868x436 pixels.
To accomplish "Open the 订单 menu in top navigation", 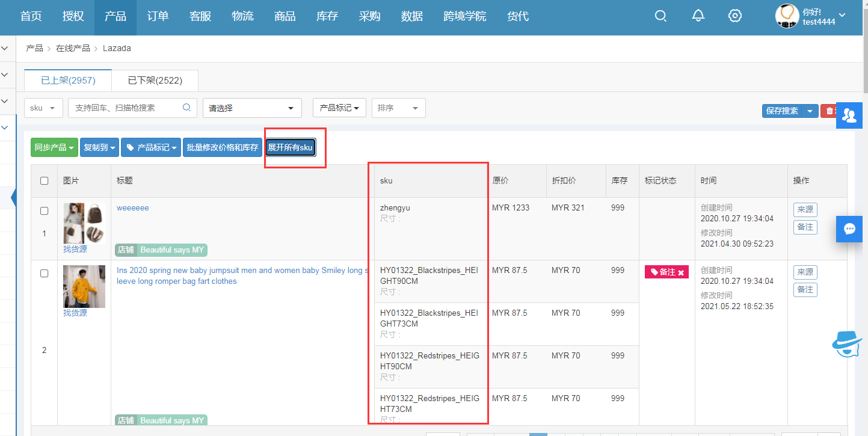I will pos(158,16).
